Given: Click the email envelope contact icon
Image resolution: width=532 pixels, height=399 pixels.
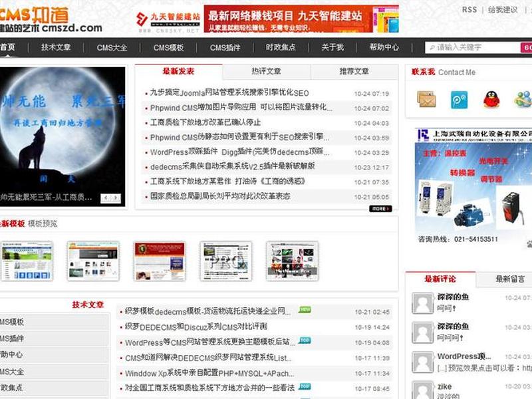Looking at the screenshot, I should click(426, 99).
